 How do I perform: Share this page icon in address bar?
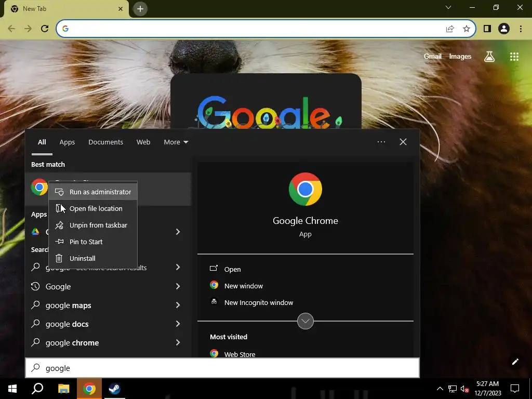(x=450, y=29)
